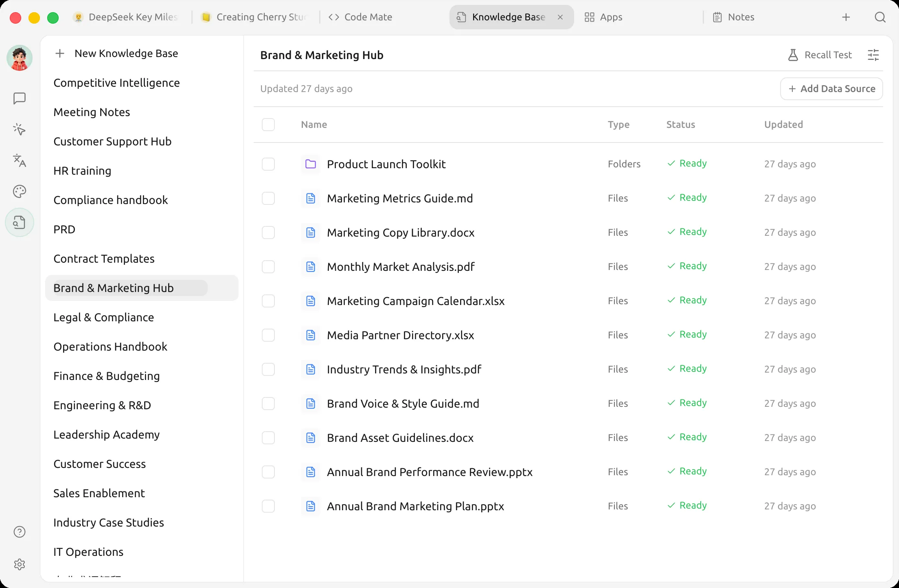Click the Recall Test flask icon
The width and height of the screenshot is (899, 588).
point(793,55)
